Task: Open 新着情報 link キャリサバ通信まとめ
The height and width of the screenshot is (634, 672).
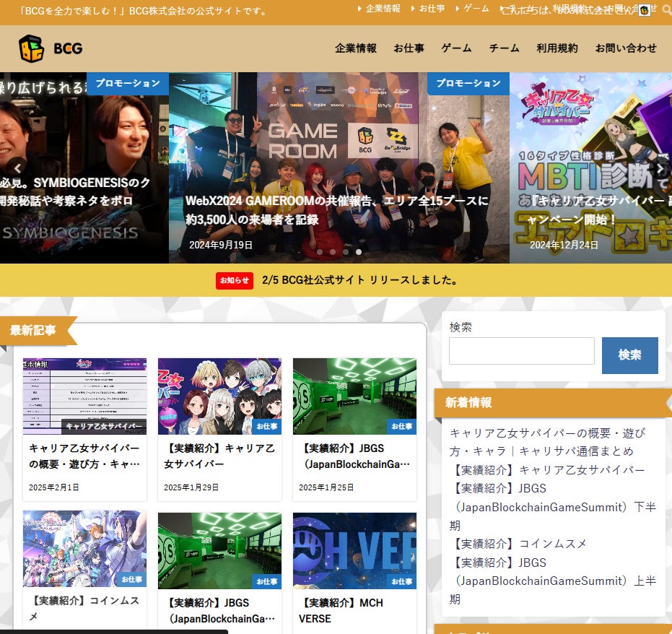Action: tap(548, 443)
